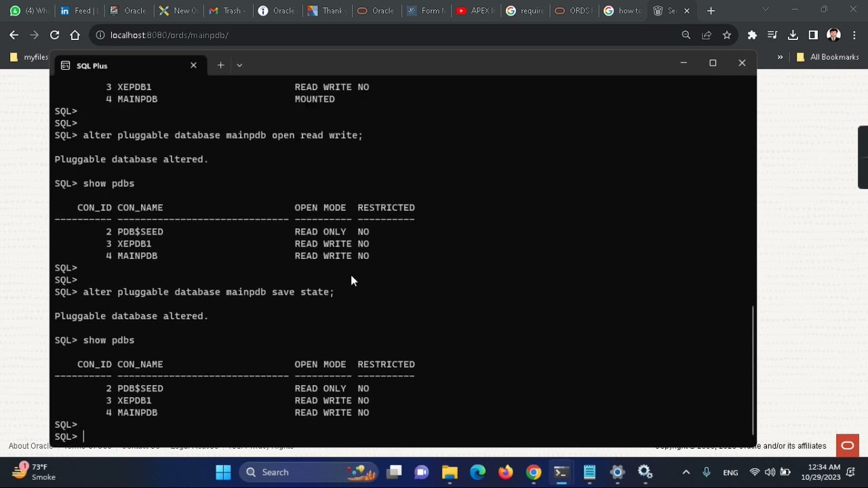Open the Chrome profile avatar
This screenshot has height=488, width=868.
point(834,35)
